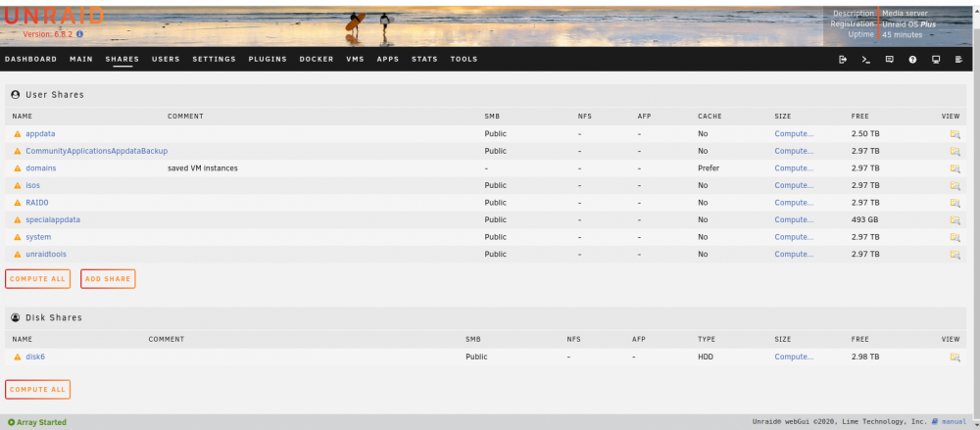Compute size for the appdata share
Screen dimensions: 980x430
coord(794,134)
